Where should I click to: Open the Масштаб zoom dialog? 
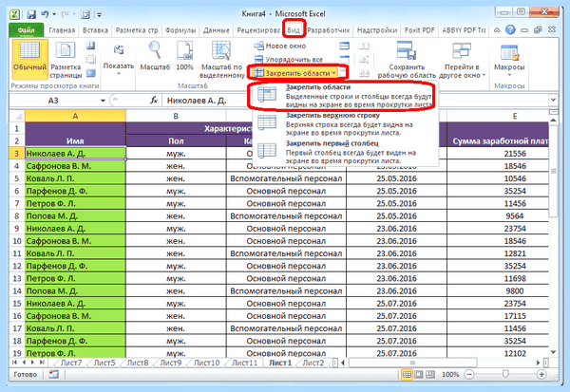(x=155, y=56)
